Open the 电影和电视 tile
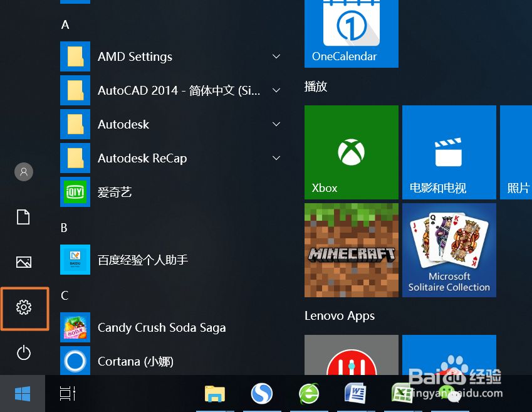 tap(449, 152)
